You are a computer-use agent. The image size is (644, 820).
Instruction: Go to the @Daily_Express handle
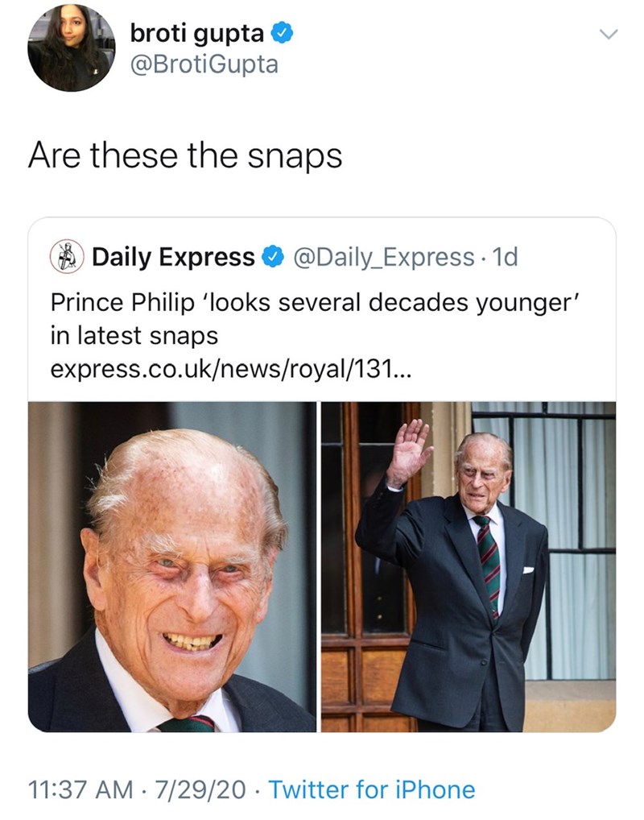point(383,258)
